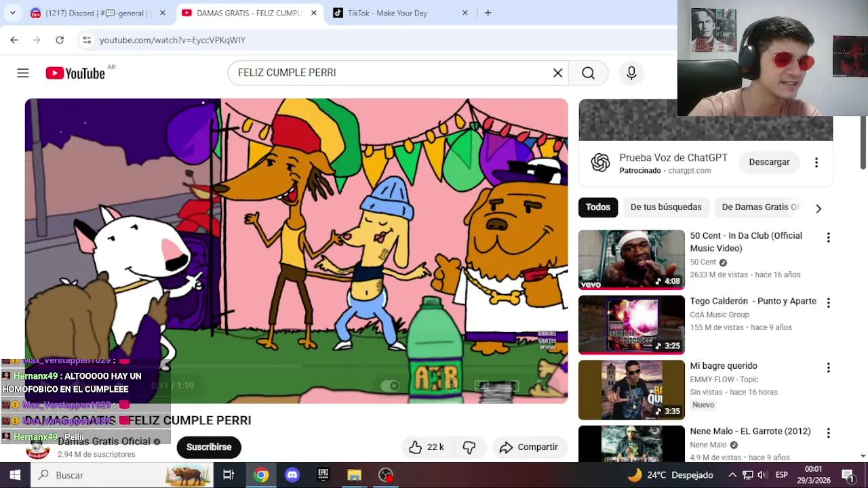Click the ESP language indicator
This screenshot has height=488, width=868.
tap(781, 475)
